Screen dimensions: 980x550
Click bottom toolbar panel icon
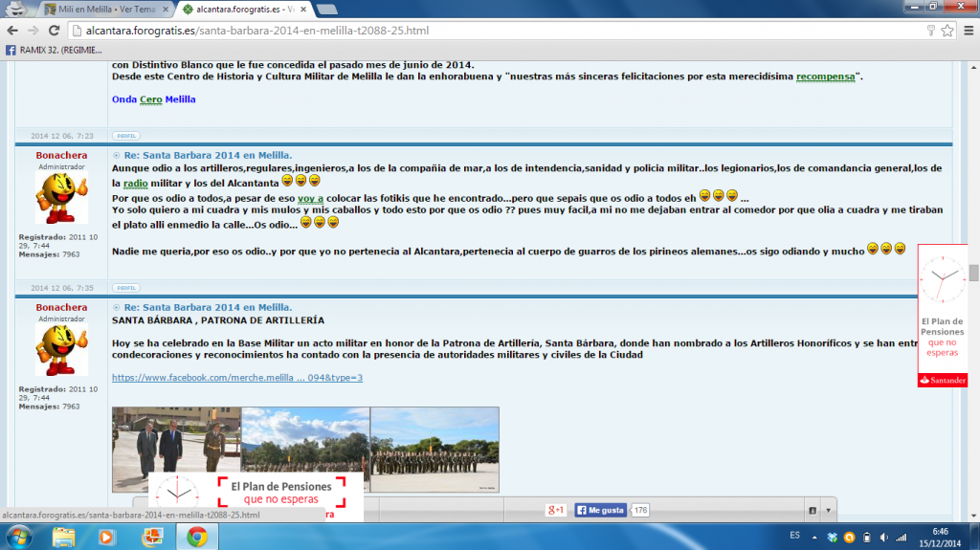click(813, 511)
